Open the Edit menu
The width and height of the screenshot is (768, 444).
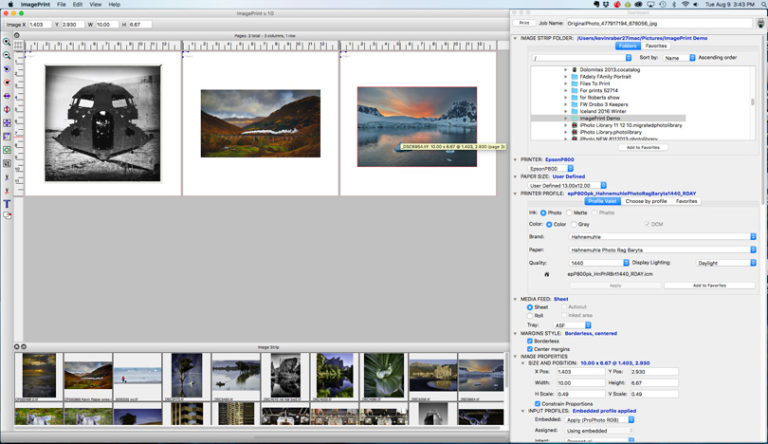tap(77, 4)
